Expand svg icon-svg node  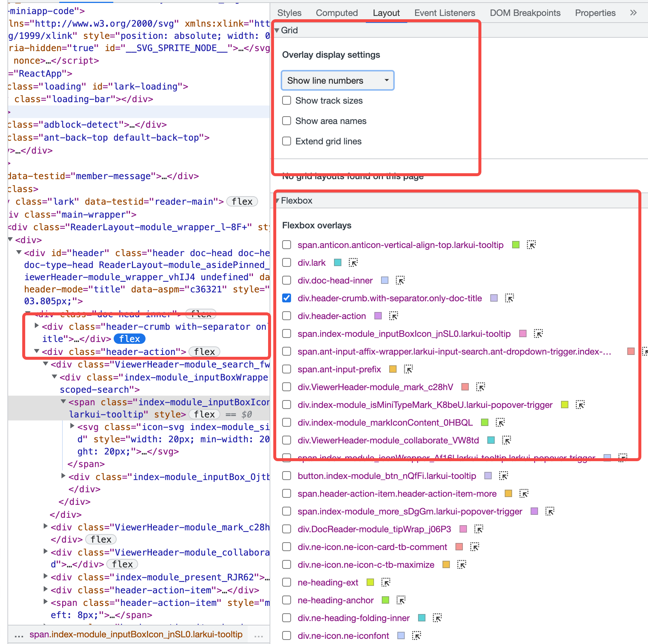[72, 426]
